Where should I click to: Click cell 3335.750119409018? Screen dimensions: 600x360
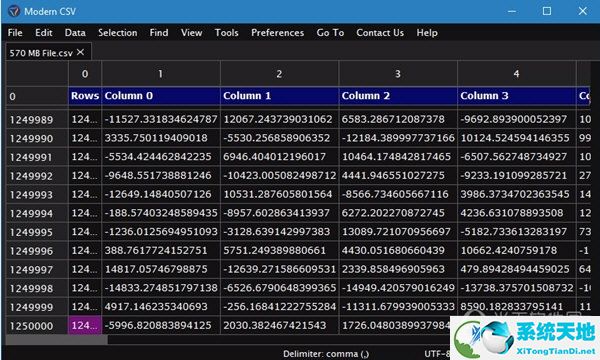pos(161,138)
